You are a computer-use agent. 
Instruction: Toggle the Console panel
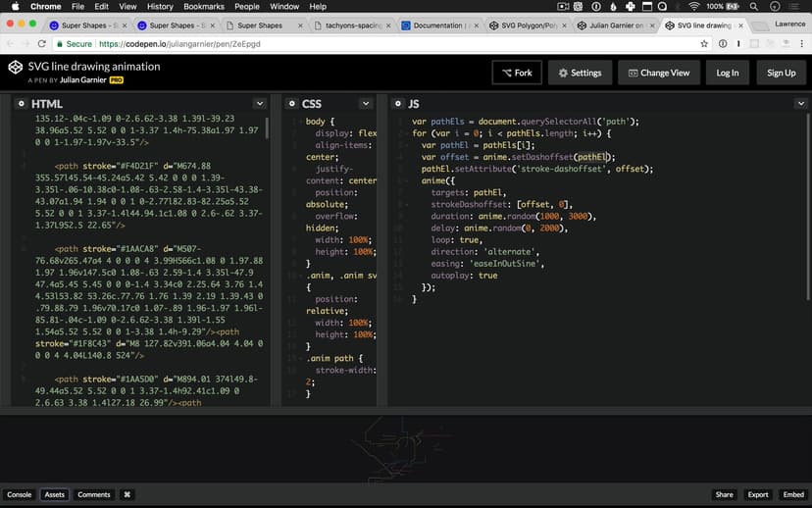click(20, 494)
